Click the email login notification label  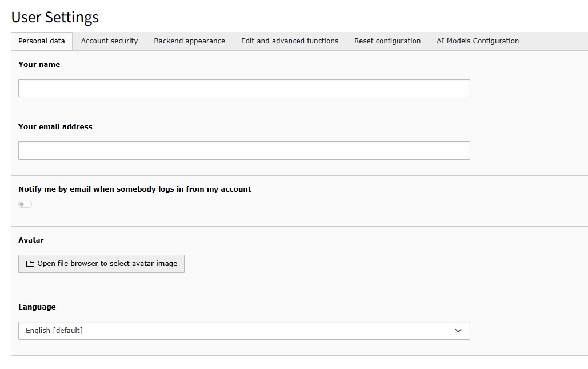point(135,189)
